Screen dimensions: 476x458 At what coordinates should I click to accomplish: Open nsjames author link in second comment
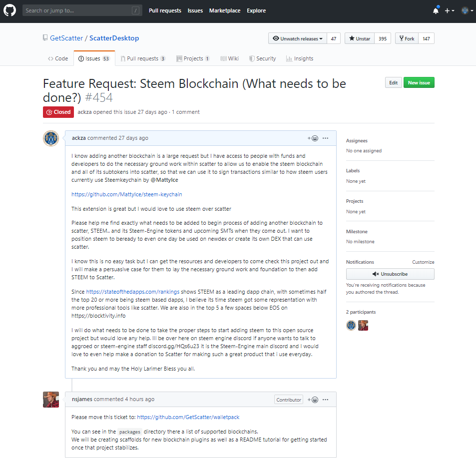(82, 399)
